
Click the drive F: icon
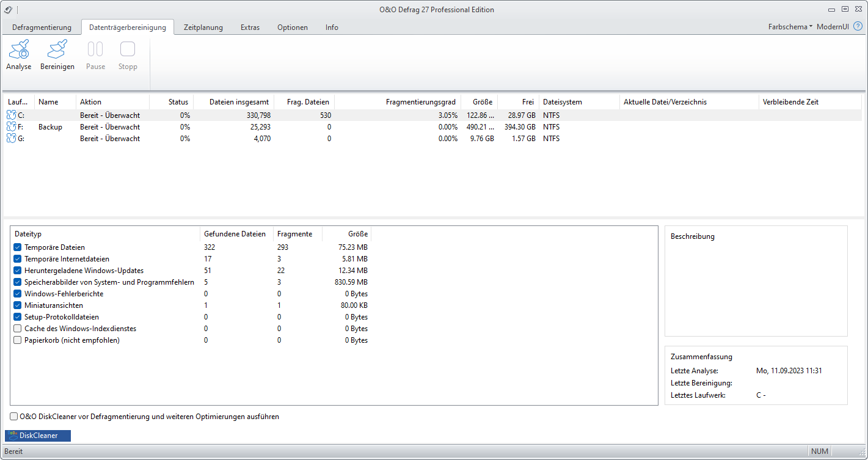[11, 126]
